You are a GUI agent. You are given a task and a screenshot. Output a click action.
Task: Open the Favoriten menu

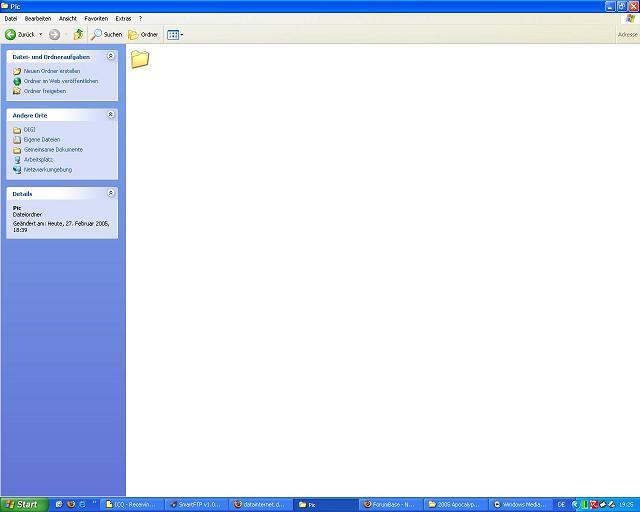pos(96,18)
